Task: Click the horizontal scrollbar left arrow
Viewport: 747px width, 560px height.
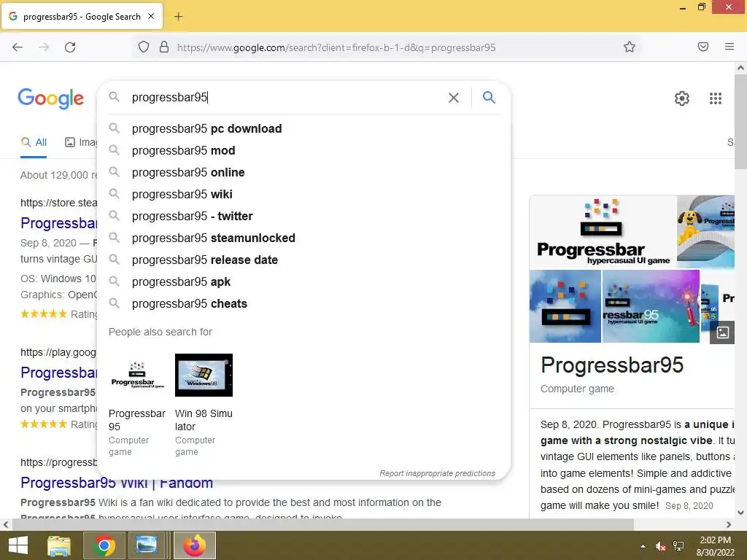Action: coord(6,525)
